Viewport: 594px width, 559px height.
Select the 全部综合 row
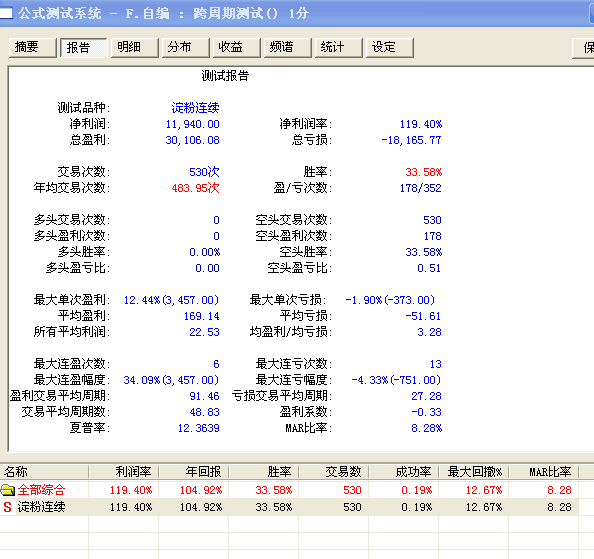[x=289, y=490]
